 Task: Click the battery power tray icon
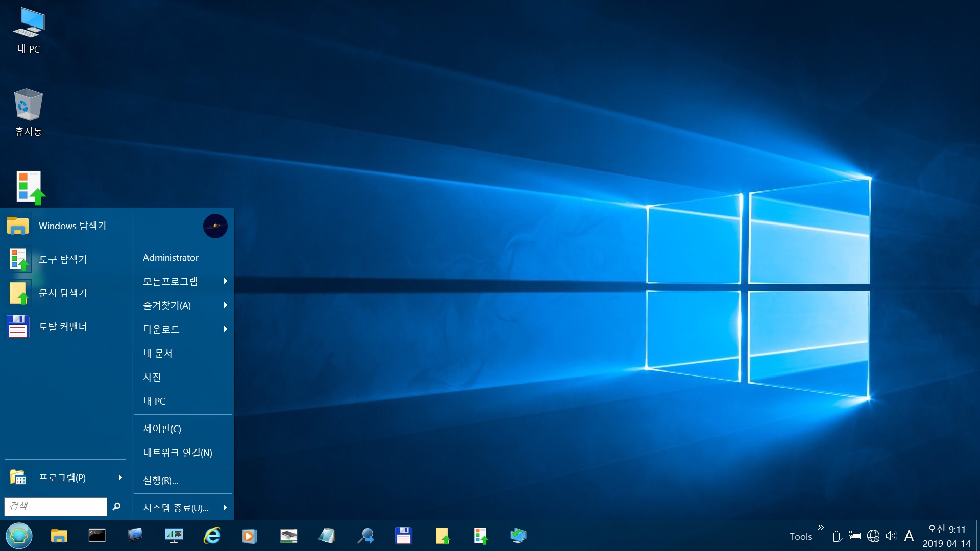[854, 536]
